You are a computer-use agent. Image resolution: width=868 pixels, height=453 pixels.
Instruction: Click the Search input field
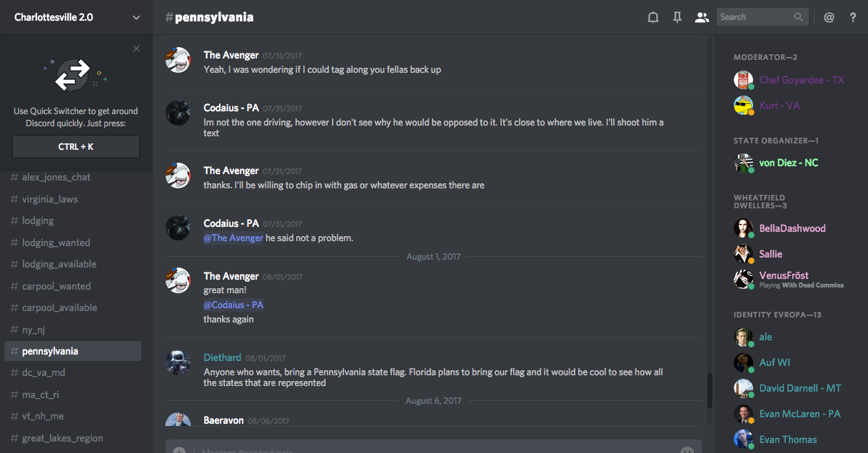pyautogui.click(x=755, y=17)
